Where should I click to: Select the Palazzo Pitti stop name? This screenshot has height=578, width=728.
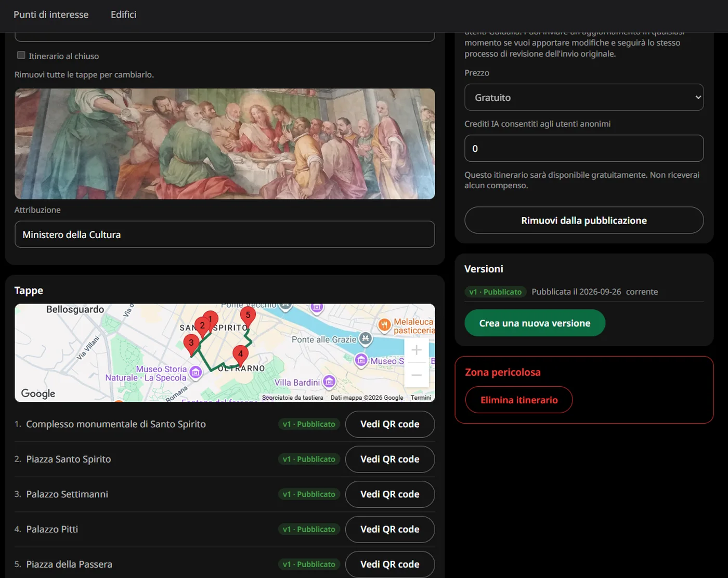pyautogui.click(x=52, y=529)
